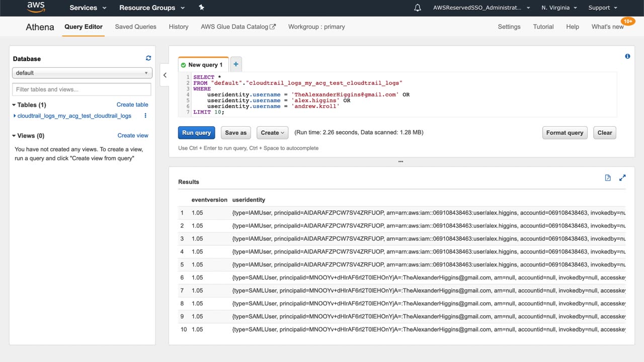The image size is (644, 362).
Task: Collapse the Tables (1) section
Action: tap(14, 105)
